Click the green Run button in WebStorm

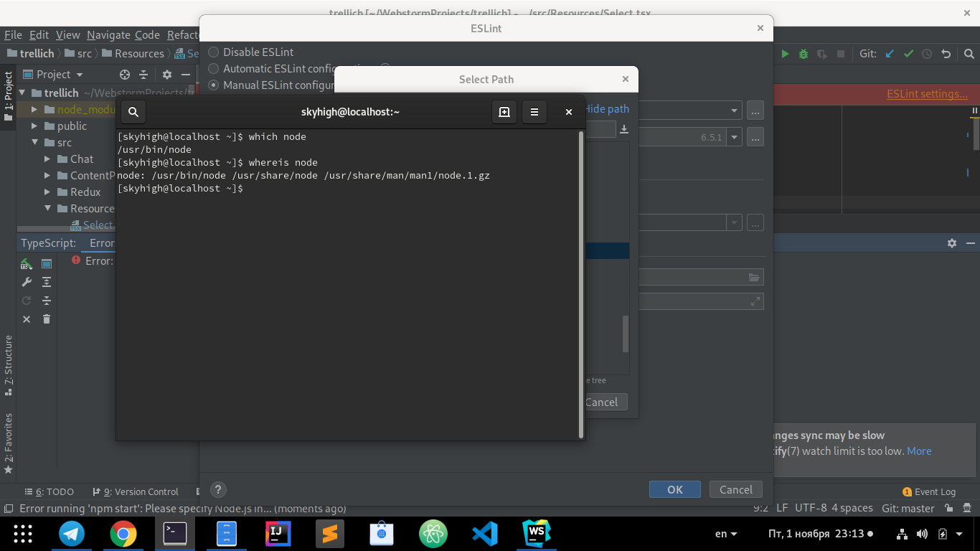tap(785, 54)
